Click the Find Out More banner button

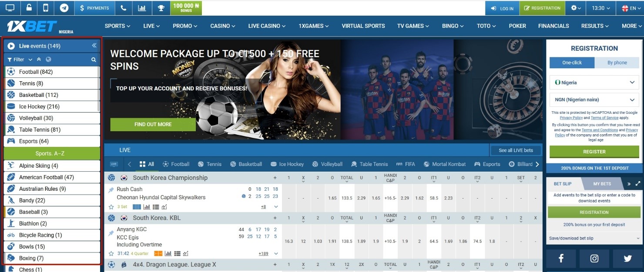pos(153,124)
